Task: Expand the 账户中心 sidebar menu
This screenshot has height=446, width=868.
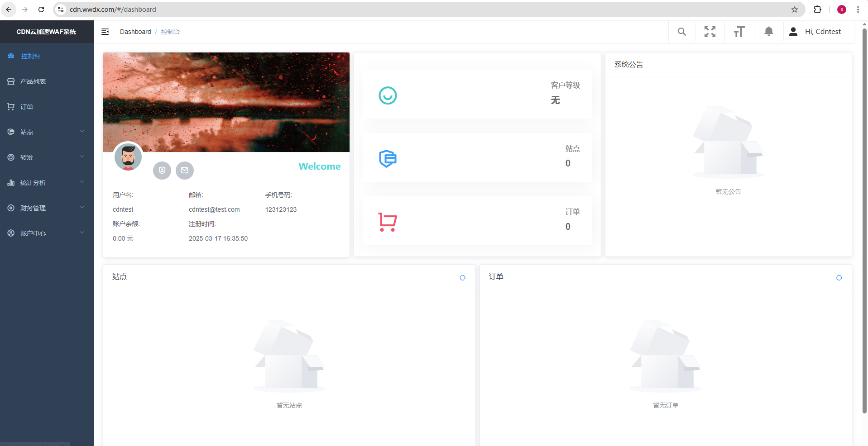Action: (x=45, y=233)
